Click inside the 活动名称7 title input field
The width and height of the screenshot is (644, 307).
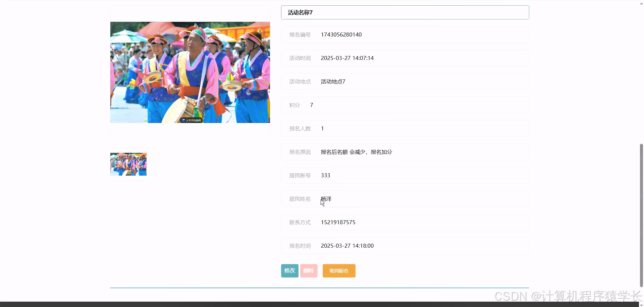point(369,12)
